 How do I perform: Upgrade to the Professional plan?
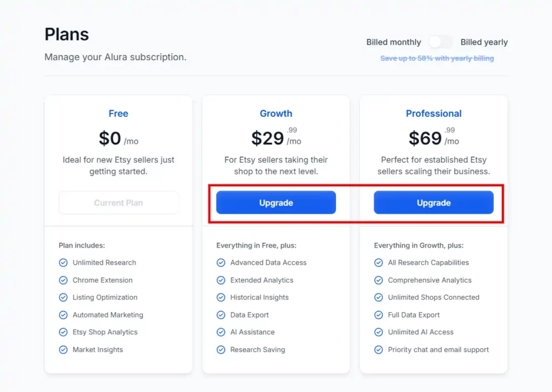[x=433, y=202]
